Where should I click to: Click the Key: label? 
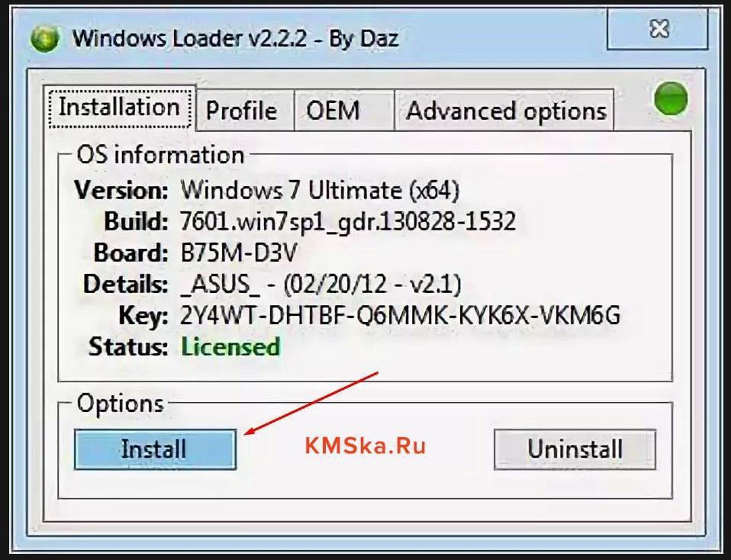[143, 316]
